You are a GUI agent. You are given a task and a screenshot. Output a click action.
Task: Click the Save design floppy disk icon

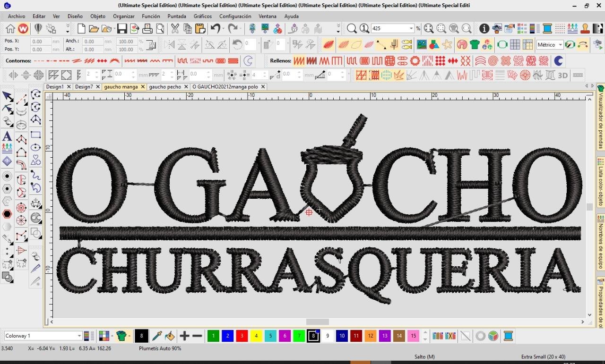pyautogui.click(x=122, y=29)
